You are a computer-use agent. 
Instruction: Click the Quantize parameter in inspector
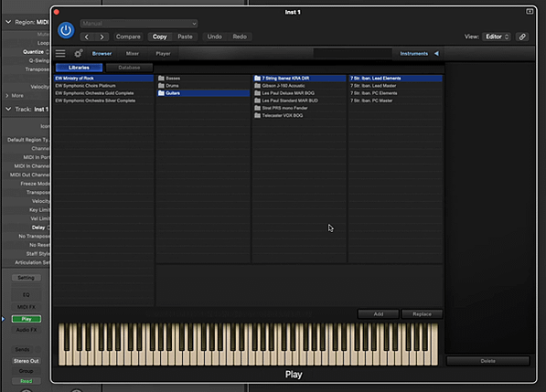(x=34, y=52)
